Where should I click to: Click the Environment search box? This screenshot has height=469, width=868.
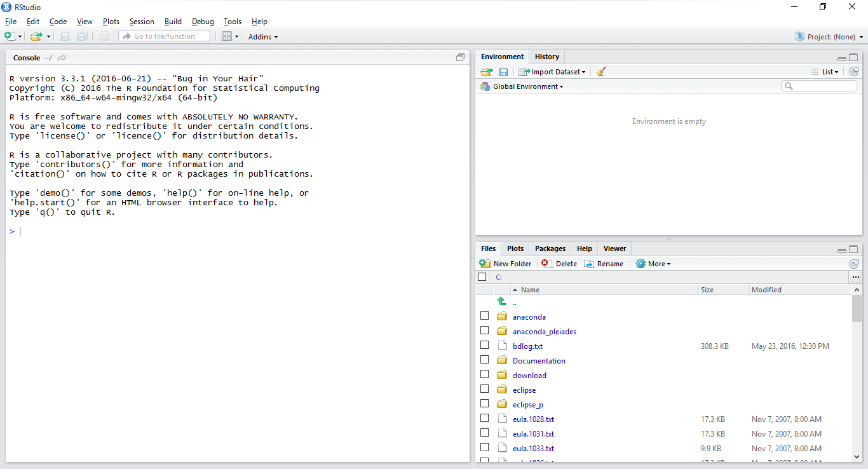tap(819, 86)
